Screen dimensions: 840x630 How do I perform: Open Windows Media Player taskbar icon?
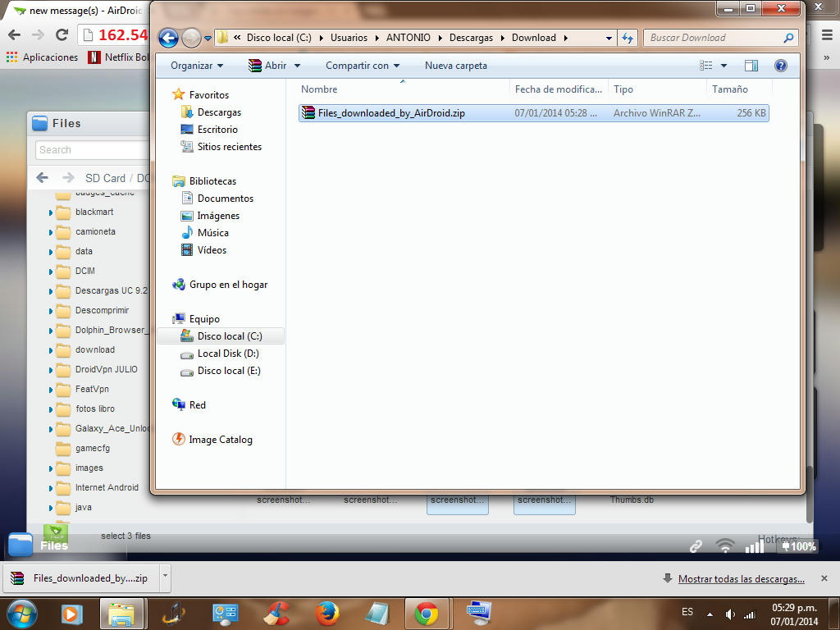(x=72, y=613)
